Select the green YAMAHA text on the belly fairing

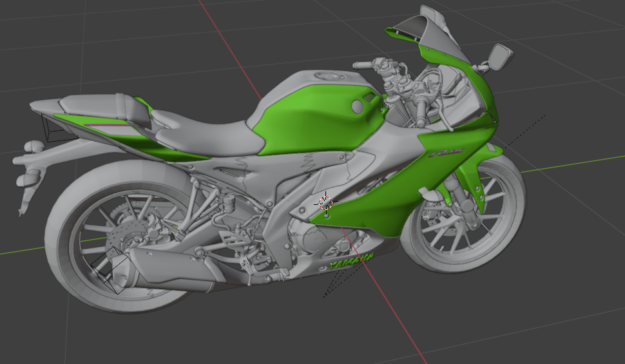coord(352,260)
